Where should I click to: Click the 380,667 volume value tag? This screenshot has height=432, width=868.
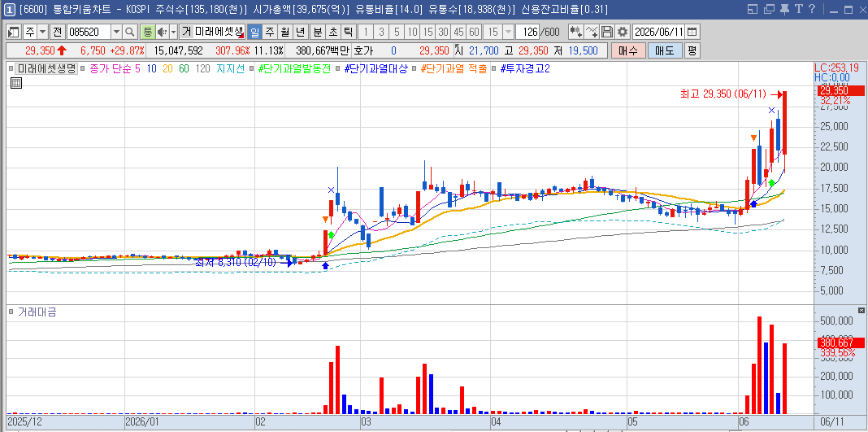[840, 343]
